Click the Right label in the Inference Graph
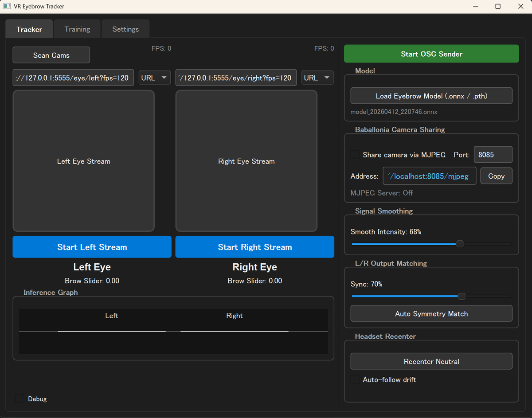This screenshot has width=532, height=418. tap(235, 316)
